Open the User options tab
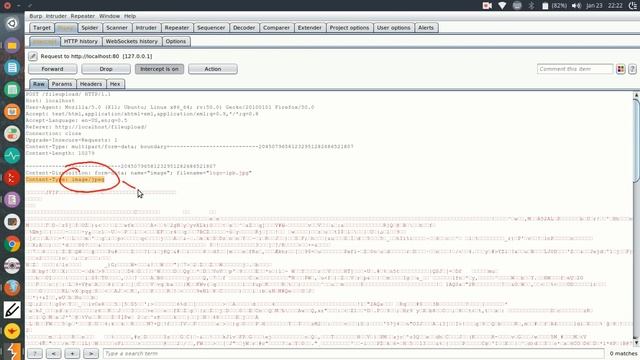Screen dimensions: 640x360 (393, 28)
